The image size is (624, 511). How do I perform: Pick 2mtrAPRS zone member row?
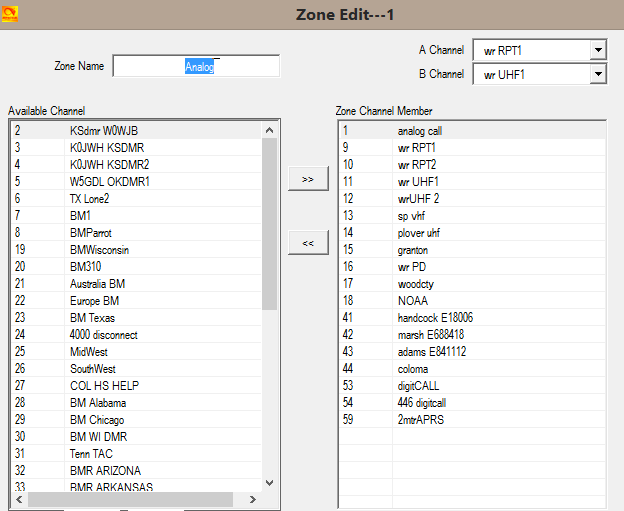[x=420, y=420]
